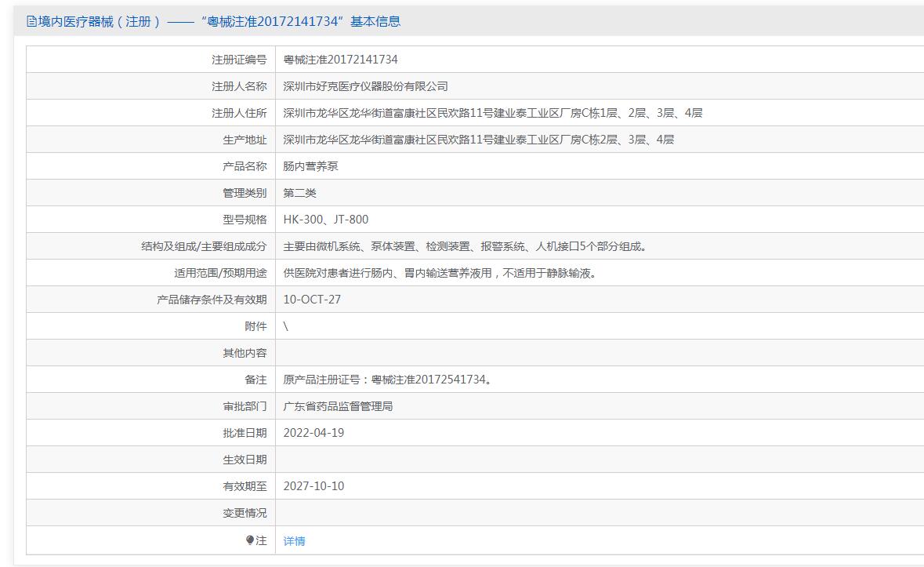924x567 pixels.
Task: Click the backslash value in 附件 row
Action: pyautogui.click(x=286, y=326)
